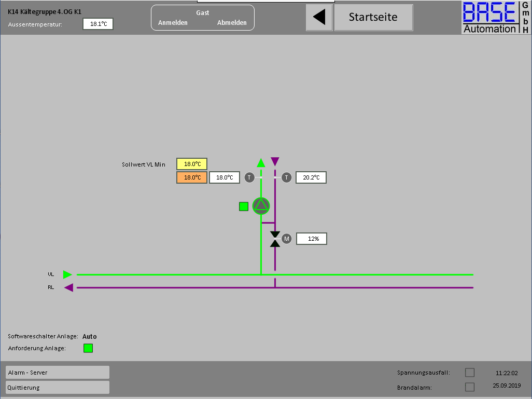532x399 pixels.
Task: Click the BASE Automation GmbH logo
Action: coord(496,17)
